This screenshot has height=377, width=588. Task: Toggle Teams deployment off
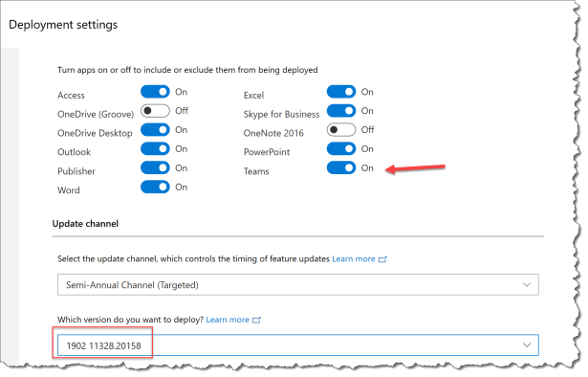click(341, 168)
